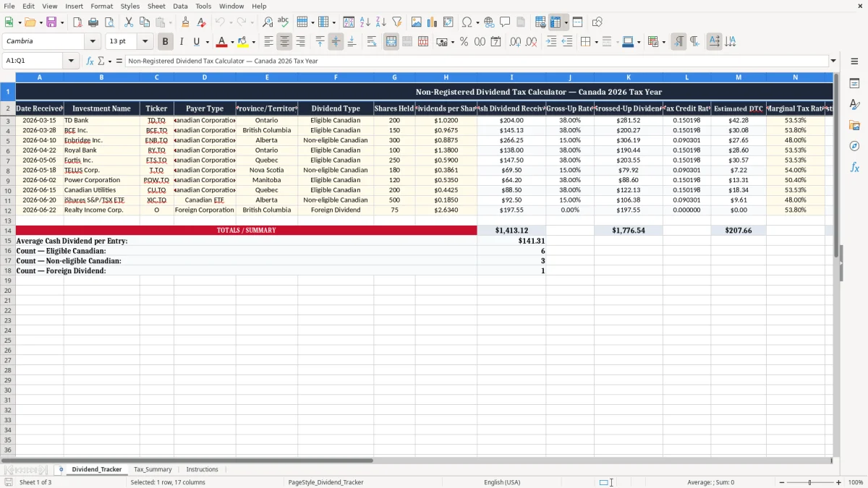
Task: Toggle Center Horizontally alignment
Action: 284,42
